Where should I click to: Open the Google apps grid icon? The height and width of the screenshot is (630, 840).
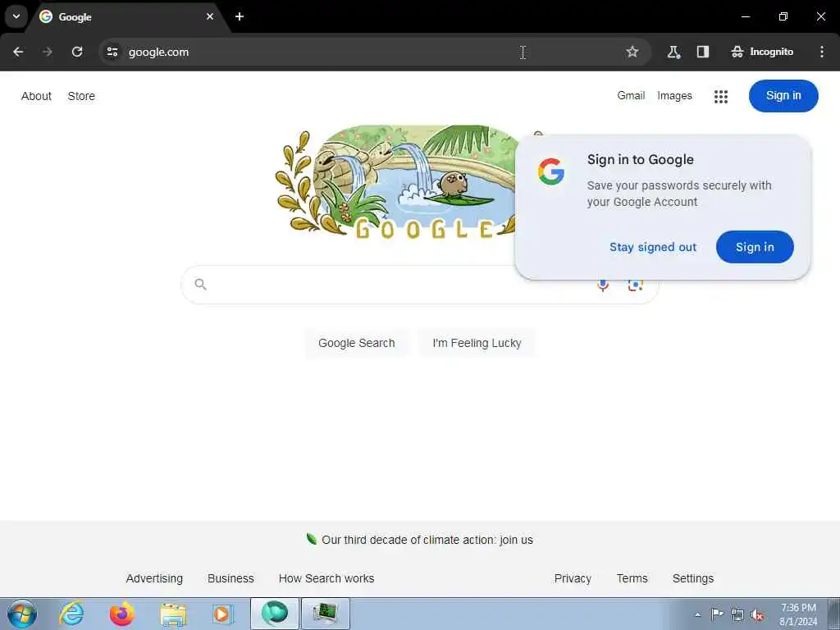(721, 97)
